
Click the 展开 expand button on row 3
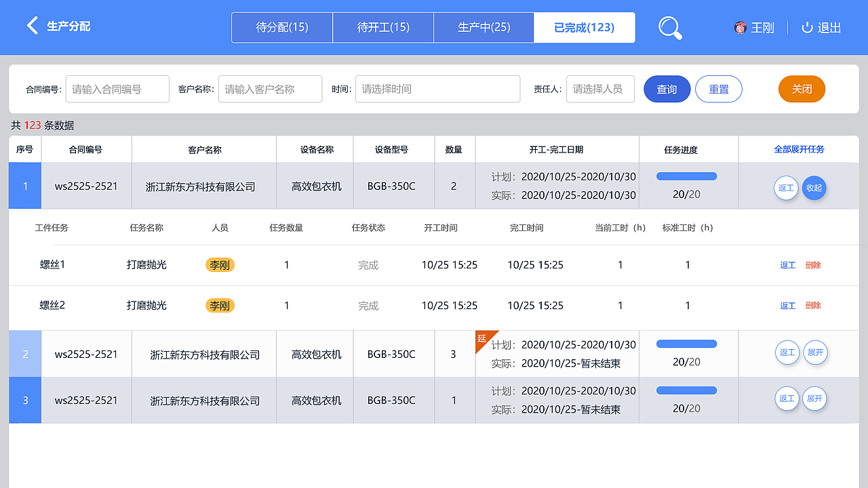point(814,399)
